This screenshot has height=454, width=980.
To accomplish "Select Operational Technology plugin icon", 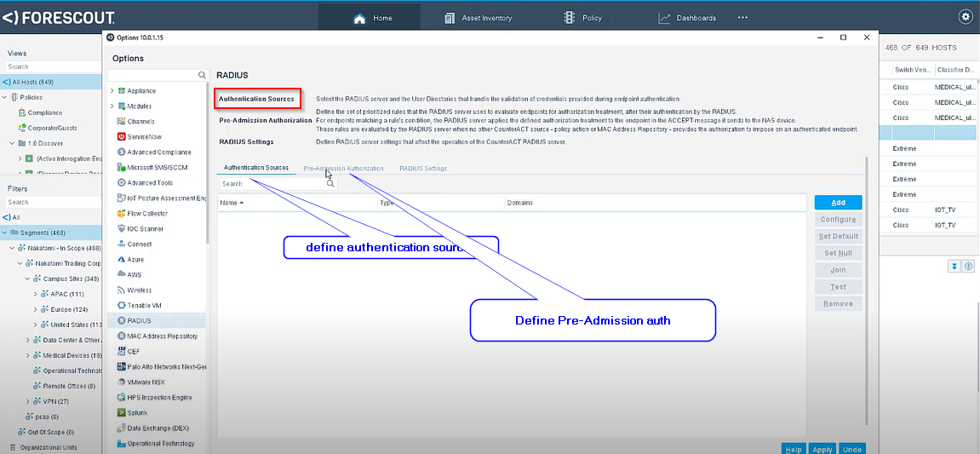I will [121, 444].
